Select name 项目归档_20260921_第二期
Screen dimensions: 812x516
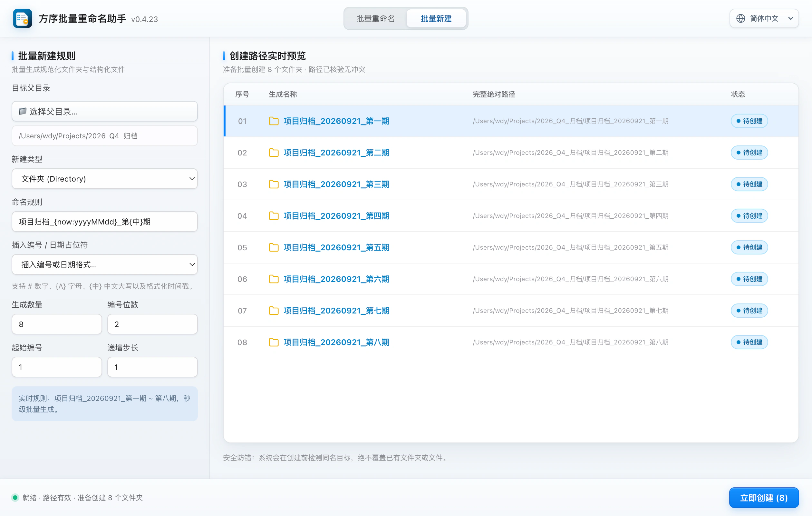pos(336,153)
